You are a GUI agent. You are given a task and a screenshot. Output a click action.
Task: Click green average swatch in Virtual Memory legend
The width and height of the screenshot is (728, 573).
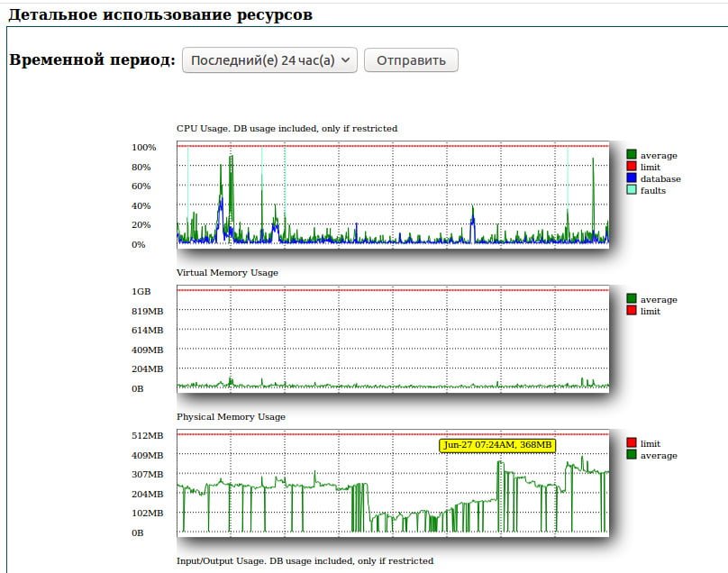click(632, 298)
